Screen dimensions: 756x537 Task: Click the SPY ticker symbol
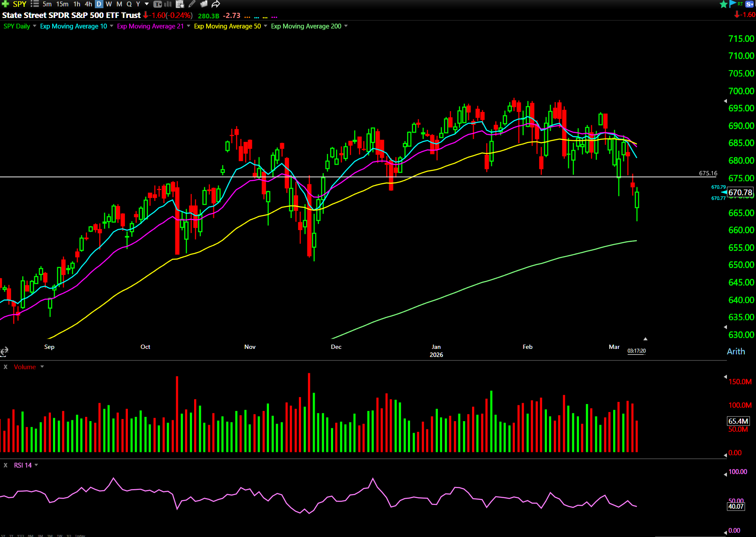pyautogui.click(x=20, y=4)
